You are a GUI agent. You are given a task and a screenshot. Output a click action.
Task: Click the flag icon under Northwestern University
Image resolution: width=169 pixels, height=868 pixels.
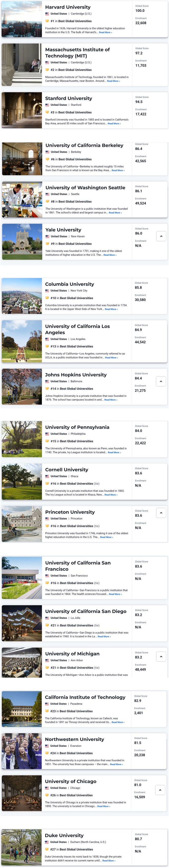pos(47,746)
